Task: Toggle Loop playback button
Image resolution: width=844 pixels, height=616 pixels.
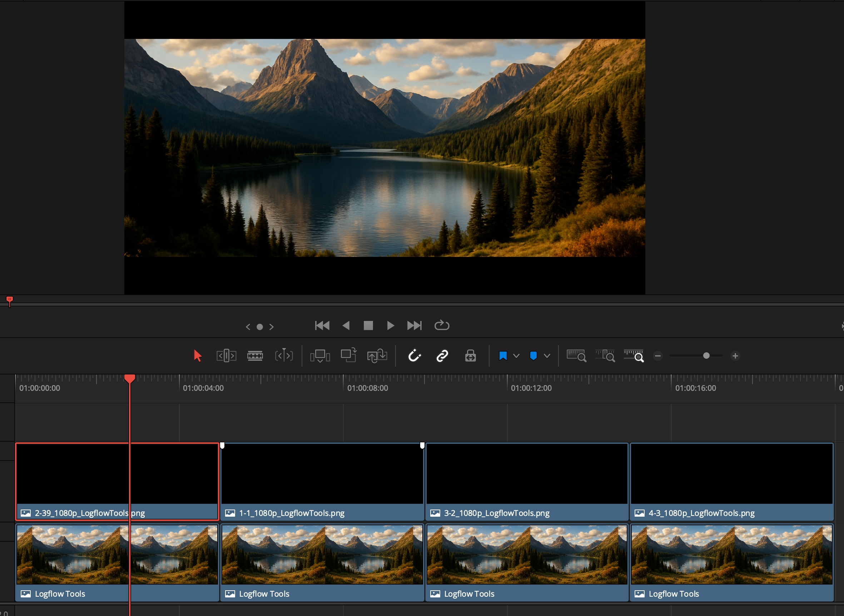Action: 442,326
